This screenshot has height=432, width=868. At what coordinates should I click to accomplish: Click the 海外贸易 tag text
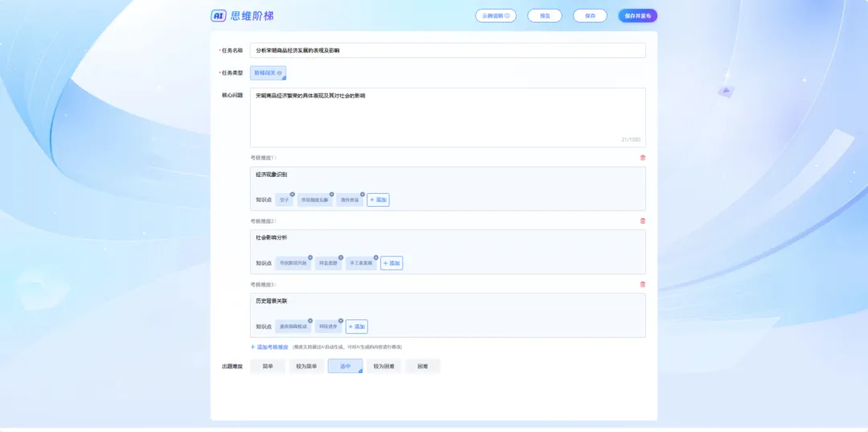(350, 200)
